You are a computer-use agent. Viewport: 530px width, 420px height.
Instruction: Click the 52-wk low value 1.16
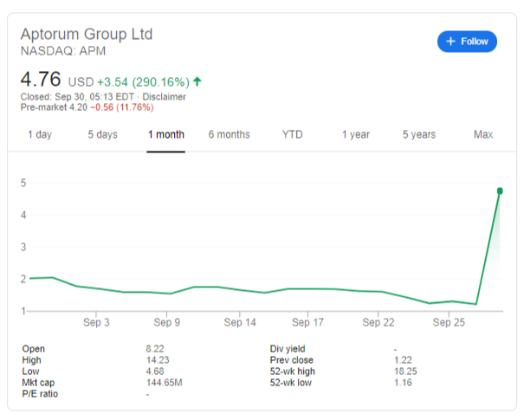point(403,383)
